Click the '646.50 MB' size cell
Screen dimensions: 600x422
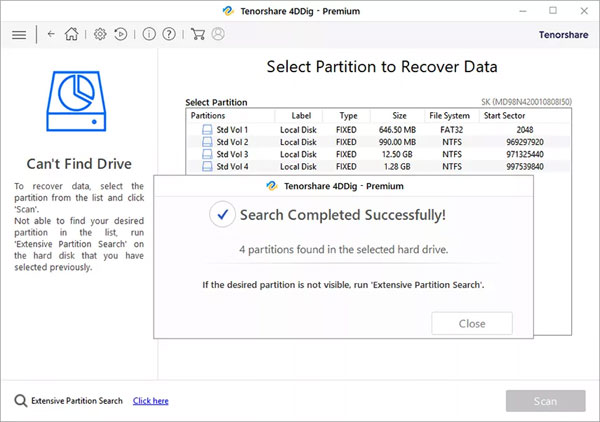(397, 130)
